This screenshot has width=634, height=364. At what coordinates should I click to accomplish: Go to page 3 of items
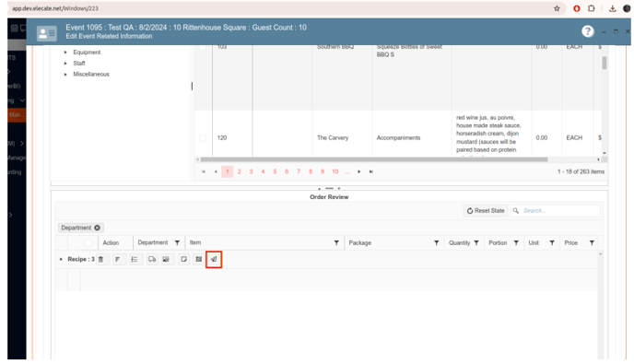tap(251, 171)
